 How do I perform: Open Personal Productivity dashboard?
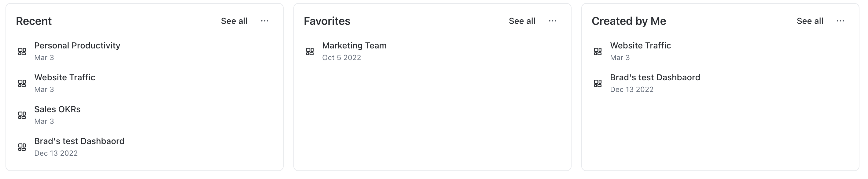pos(77,46)
